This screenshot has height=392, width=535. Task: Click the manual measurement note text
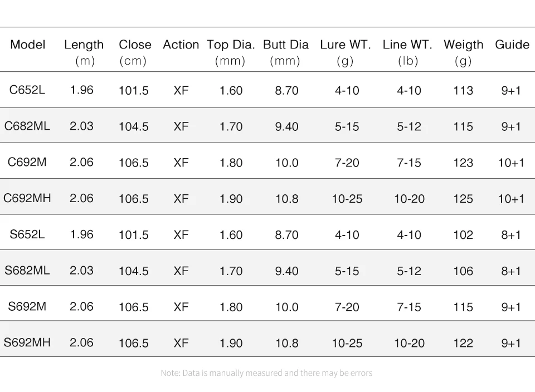click(266, 373)
